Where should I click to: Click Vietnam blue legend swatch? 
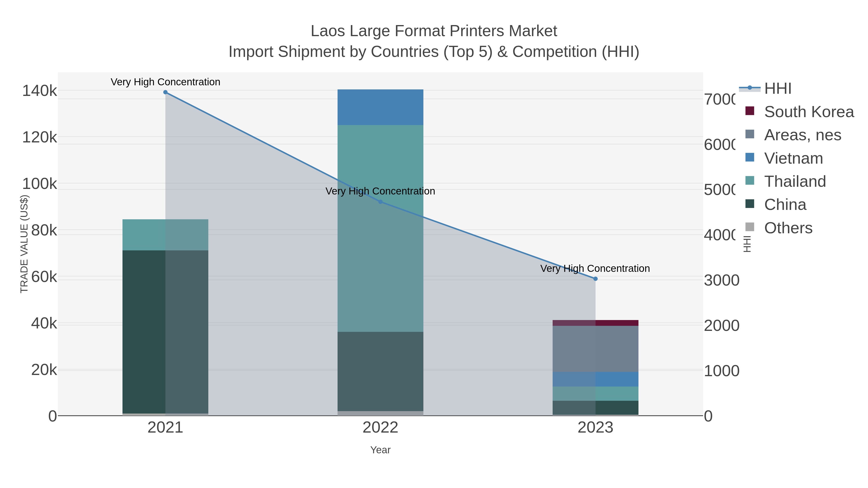pos(750,157)
